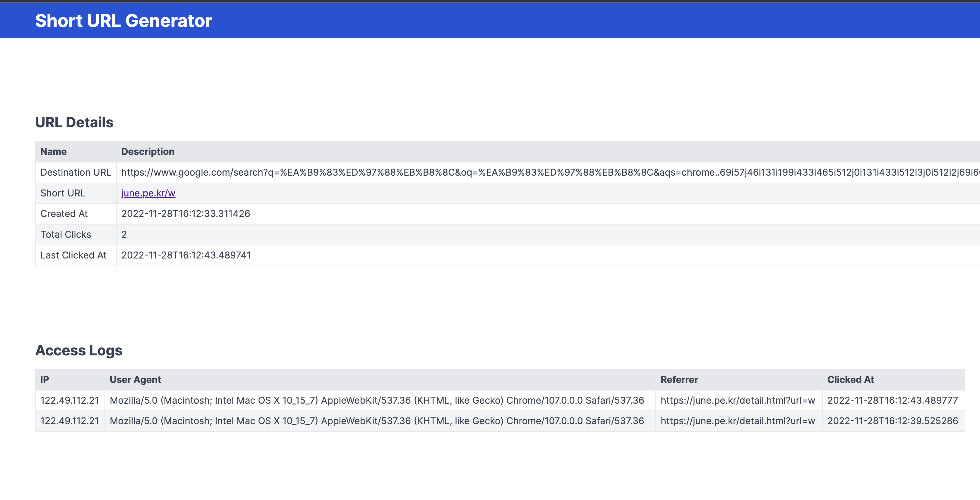The width and height of the screenshot is (980, 500).
Task: Click the URL Details section heading
Action: tap(75, 122)
